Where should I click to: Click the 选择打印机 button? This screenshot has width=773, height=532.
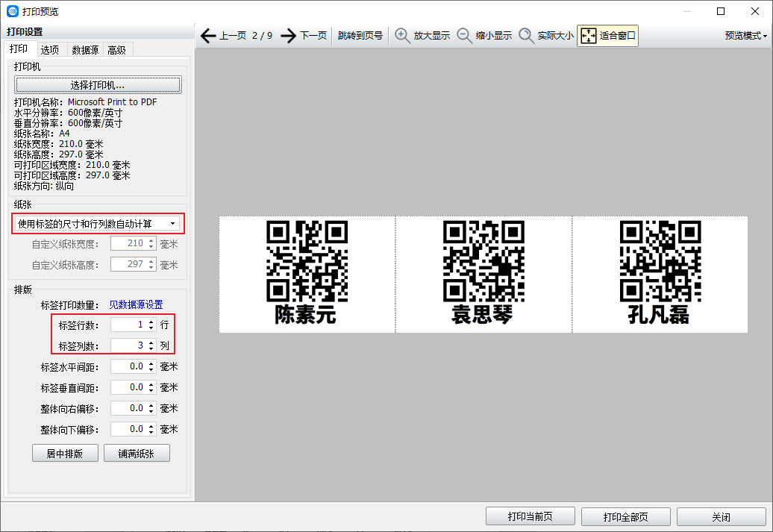(x=98, y=85)
